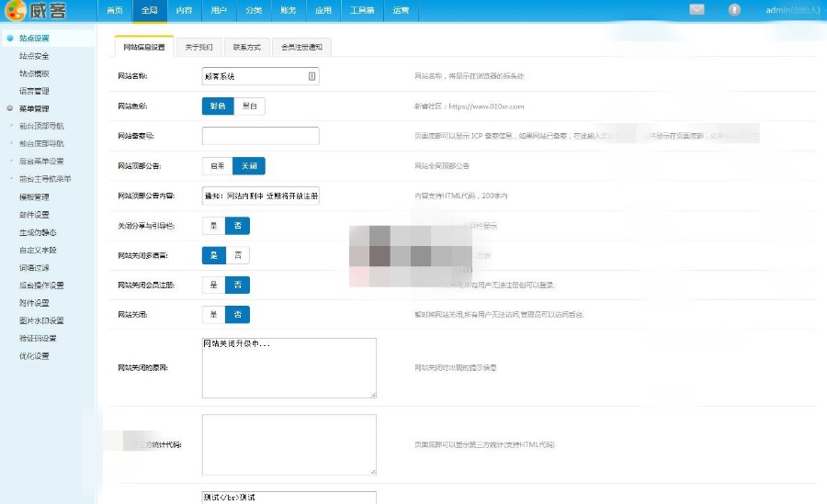Viewport: 827px width, 504px height.
Task: Click into the 第三方统计代码 textarea
Action: point(289,444)
